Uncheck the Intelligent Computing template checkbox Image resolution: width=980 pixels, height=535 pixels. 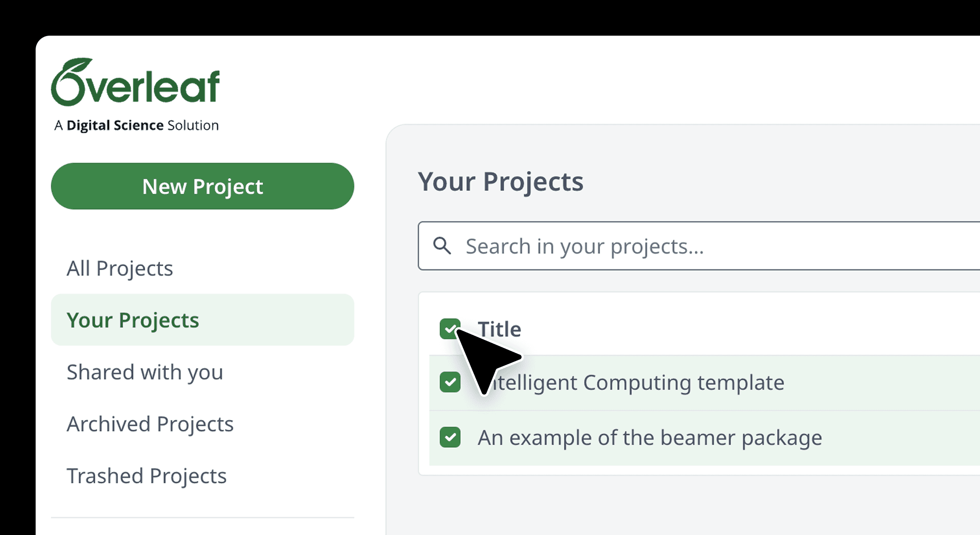[x=450, y=382]
